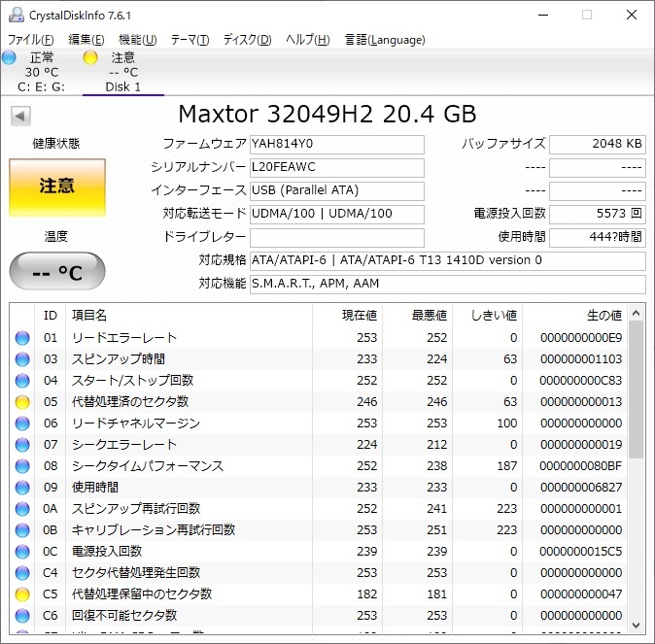
Task: Click the scrollbar down arrow in SMART list
Action: pos(636,626)
